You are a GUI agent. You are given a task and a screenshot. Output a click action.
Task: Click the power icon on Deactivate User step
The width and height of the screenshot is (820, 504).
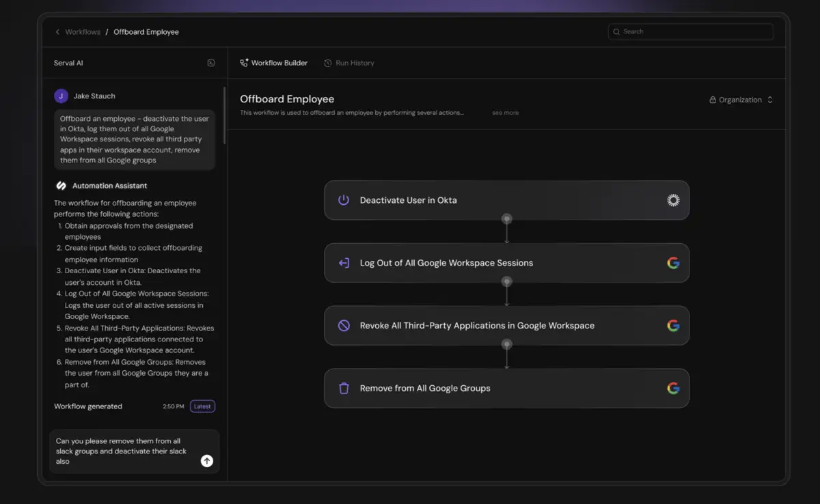pos(344,200)
